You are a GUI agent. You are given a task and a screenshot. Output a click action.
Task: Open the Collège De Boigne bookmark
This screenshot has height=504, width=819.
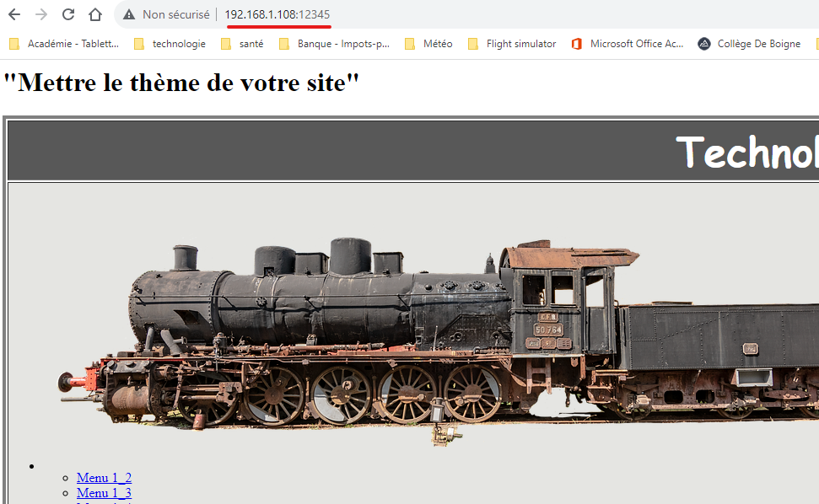tap(749, 44)
